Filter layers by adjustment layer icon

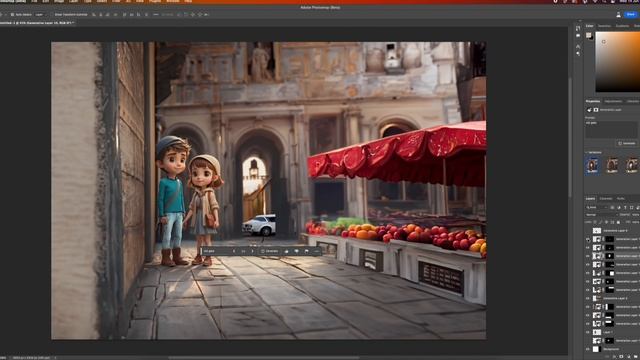click(619, 208)
